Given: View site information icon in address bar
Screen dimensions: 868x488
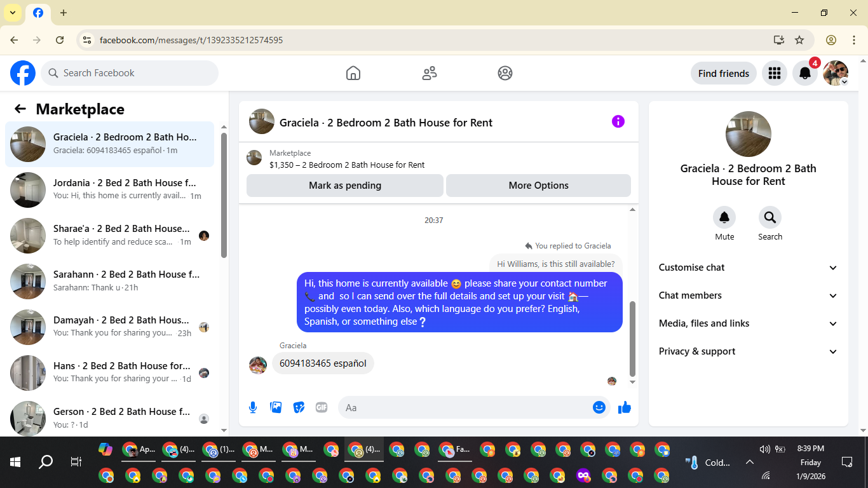Looking at the screenshot, I should click(87, 40).
